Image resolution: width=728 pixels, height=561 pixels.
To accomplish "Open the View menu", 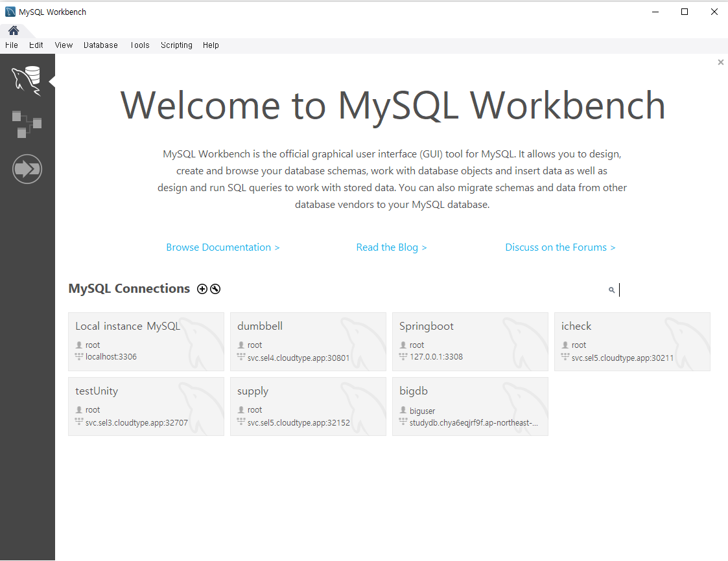I will point(64,45).
